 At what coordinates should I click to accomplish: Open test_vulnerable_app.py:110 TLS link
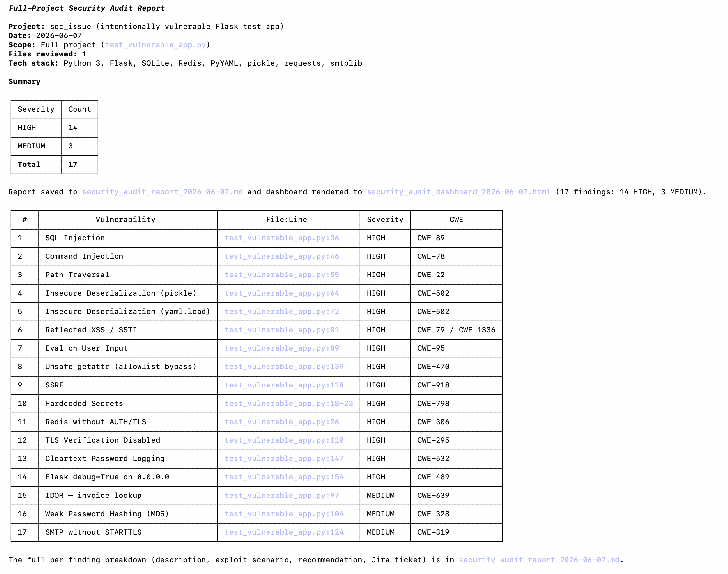coord(284,440)
